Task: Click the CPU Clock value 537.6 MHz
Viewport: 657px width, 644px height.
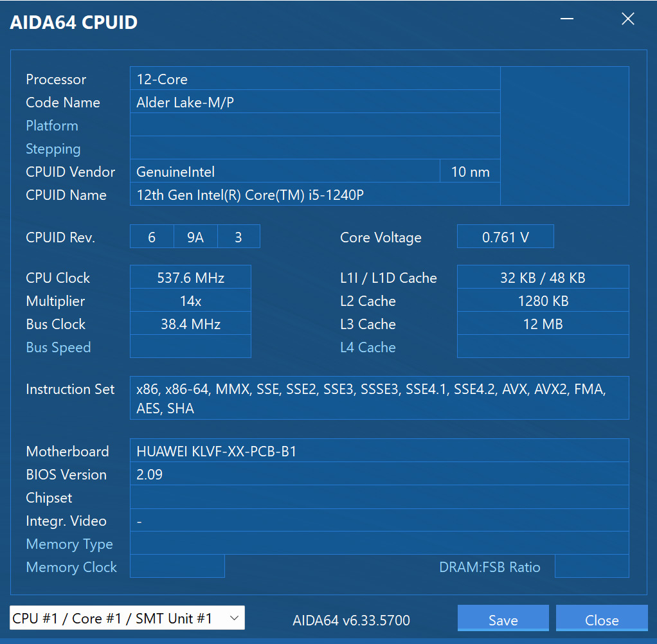Action: [x=191, y=277]
